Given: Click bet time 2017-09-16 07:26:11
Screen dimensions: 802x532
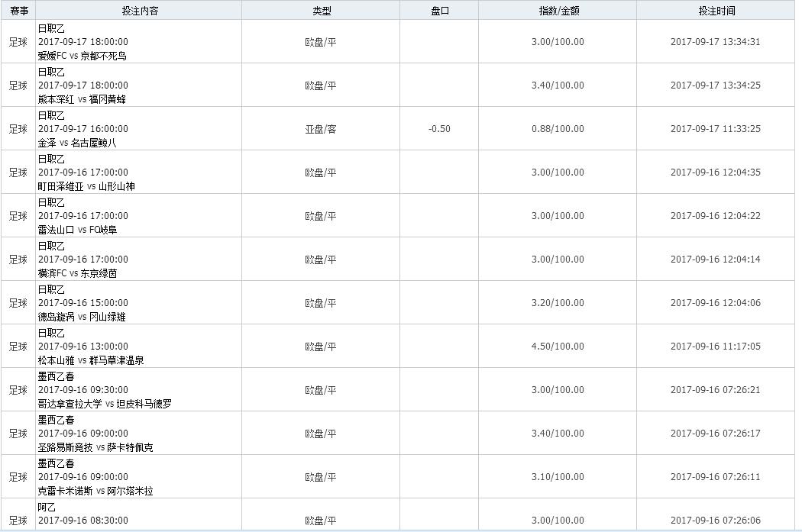Looking at the screenshot, I should 716,477.
